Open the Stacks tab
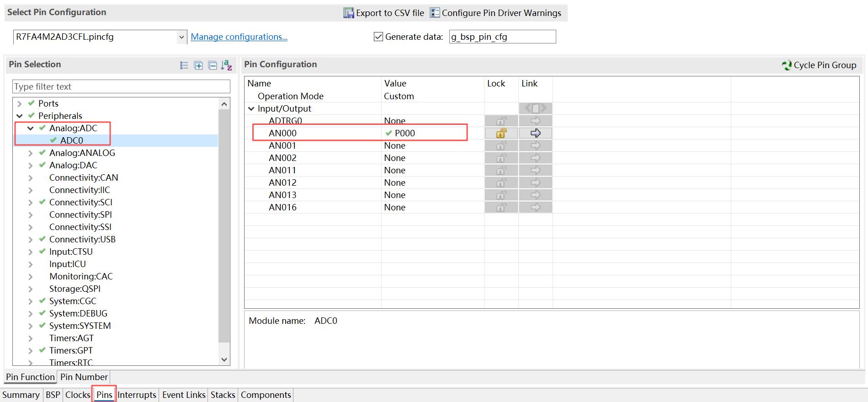The height and width of the screenshot is (402, 868). click(x=223, y=395)
